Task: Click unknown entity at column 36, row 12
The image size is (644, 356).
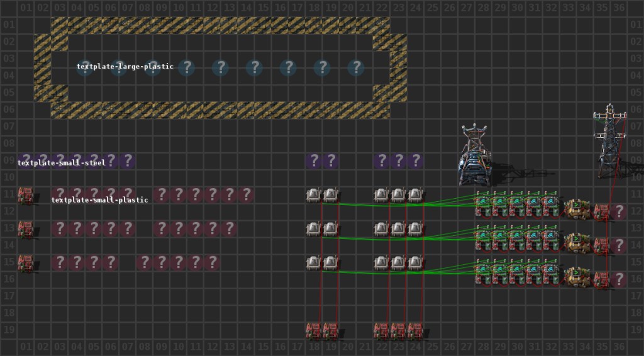Action: (x=619, y=212)
